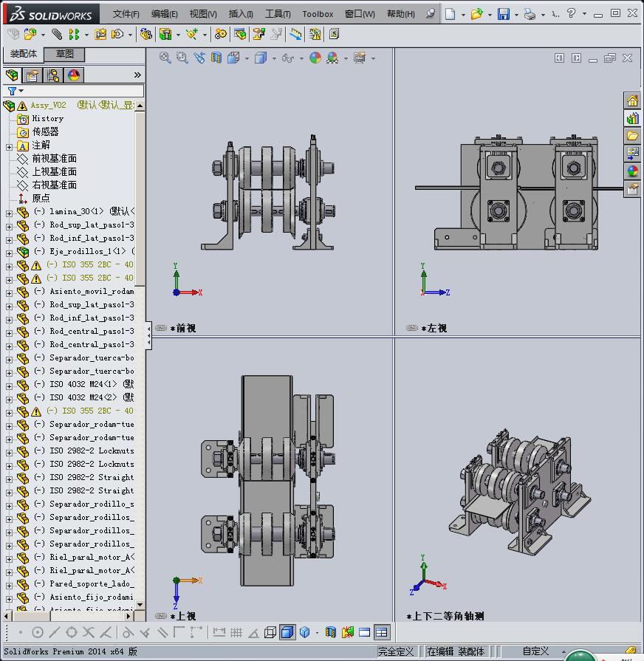Select the 前视基准面 plane in the tree
The image size is (644, 661).
coord(54,159)
